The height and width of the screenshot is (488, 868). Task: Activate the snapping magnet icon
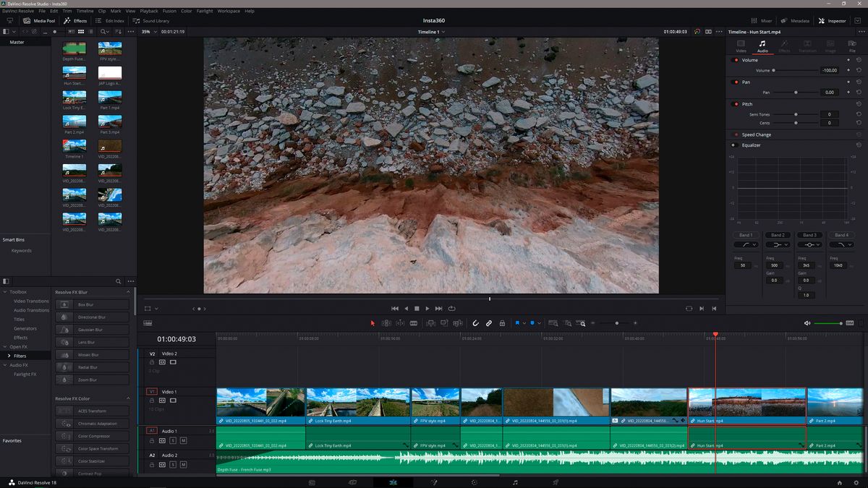pos(475,323)
